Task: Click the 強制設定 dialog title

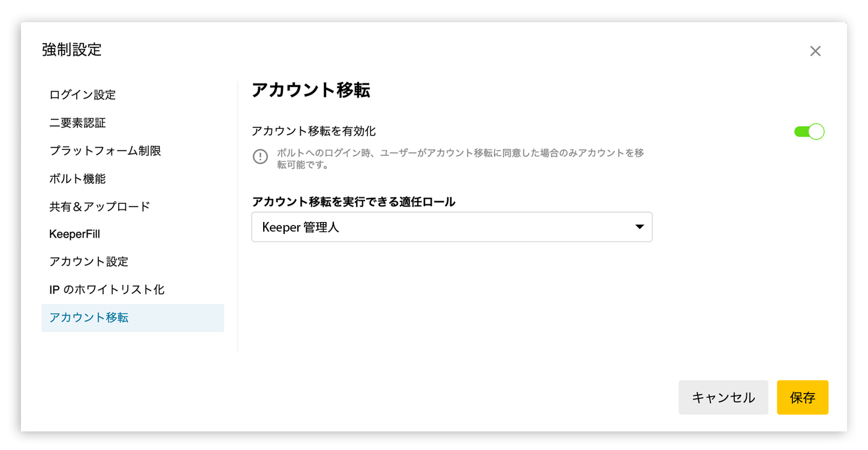Action: click(72, 50)
